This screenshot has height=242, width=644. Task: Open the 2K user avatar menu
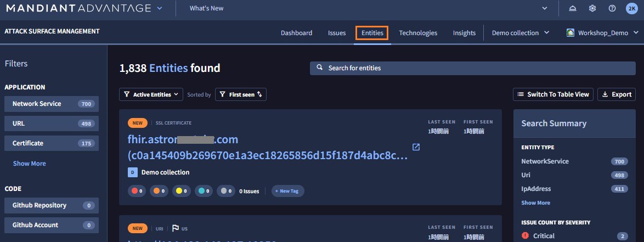point(631,8)
